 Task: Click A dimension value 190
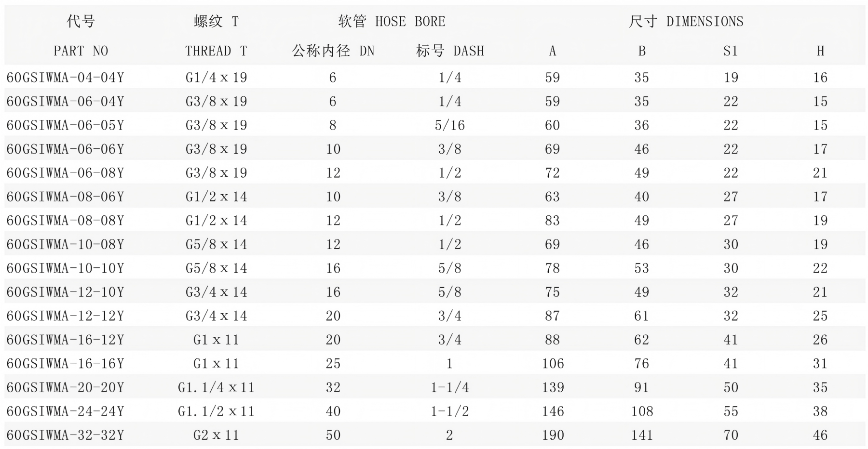point(553,435)
